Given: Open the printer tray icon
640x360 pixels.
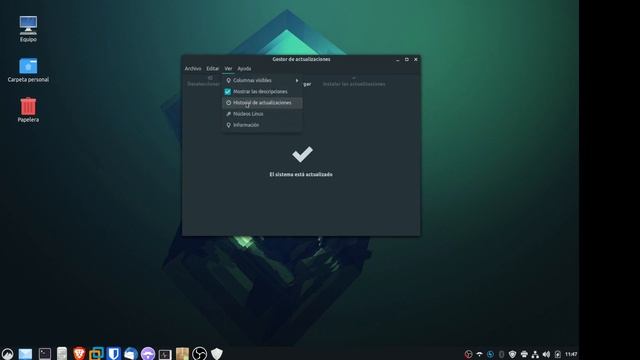Looking at the screenshot, I should tap(524, 354).
